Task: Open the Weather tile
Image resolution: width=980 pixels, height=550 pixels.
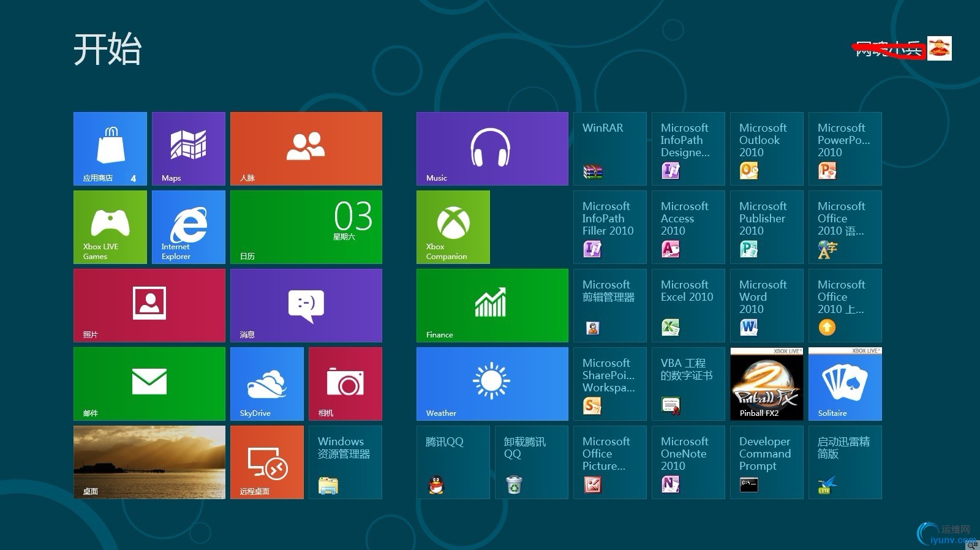Action: tap(492, 384)
